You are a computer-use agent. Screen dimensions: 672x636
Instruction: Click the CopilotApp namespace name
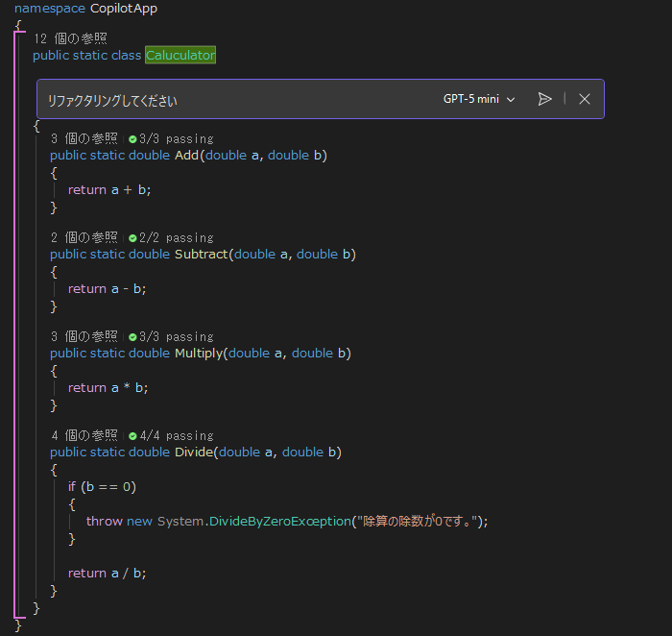[124, 8]
